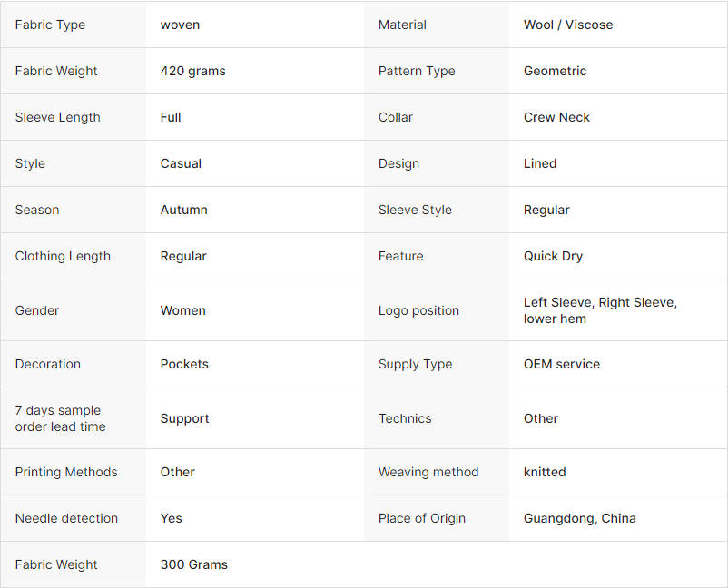This screenshot has width=728, height=588.
Task: Click the "7 days sample order lead time" label
Action: point(60,418)
